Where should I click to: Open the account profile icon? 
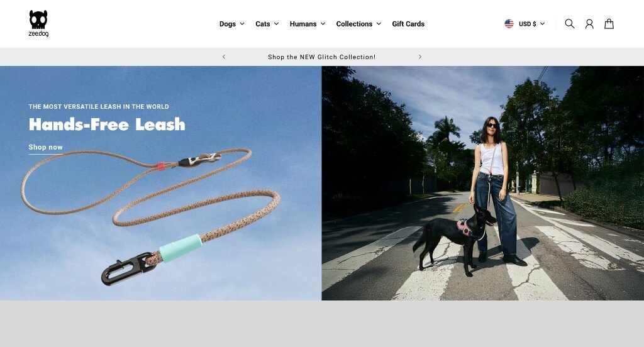tap(589, 24)
